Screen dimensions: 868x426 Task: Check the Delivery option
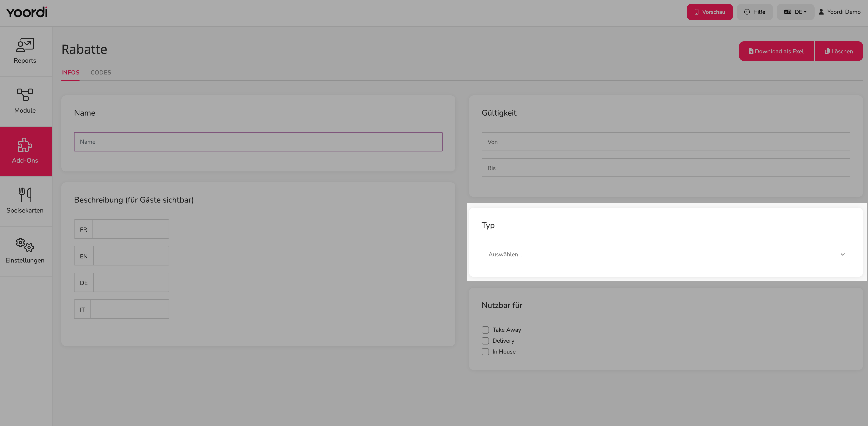485,340
